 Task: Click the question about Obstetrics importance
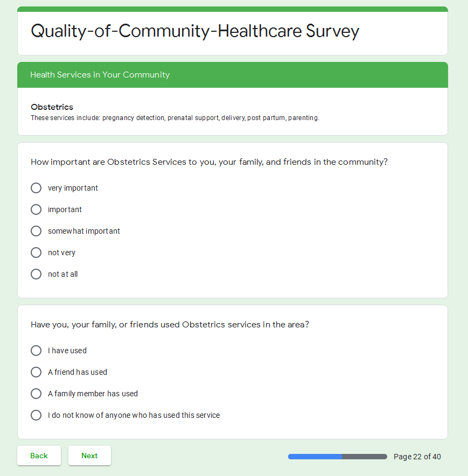(x=209, y=162)
